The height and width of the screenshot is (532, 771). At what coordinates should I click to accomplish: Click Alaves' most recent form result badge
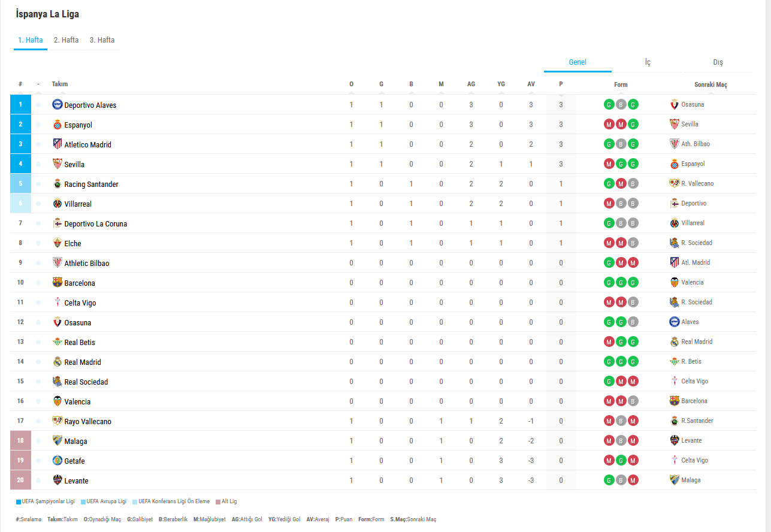coord(633,104)
